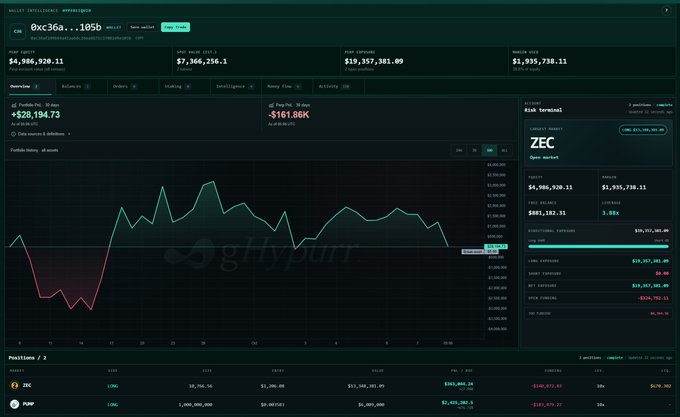
Task: Open the Intelligence tab
Action: coord(235,87)
